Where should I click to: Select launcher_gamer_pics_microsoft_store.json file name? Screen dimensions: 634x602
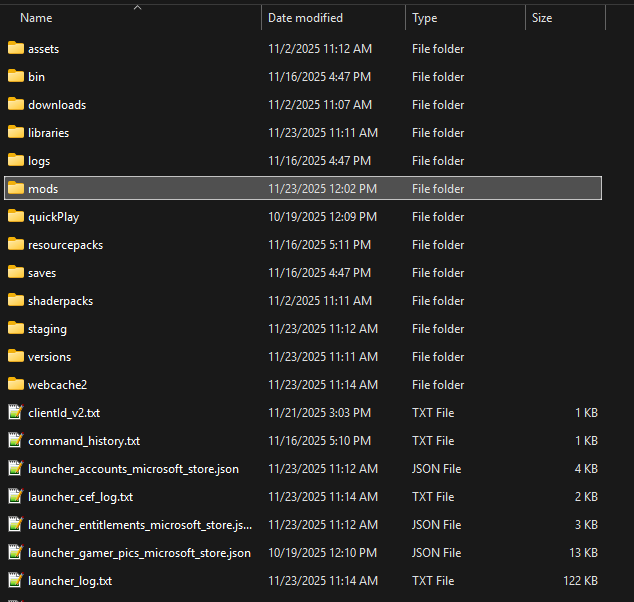pos(139,553)
